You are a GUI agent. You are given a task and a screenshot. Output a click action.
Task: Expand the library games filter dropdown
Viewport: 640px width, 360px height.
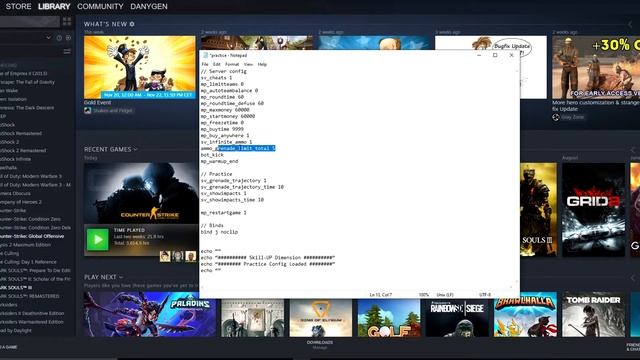pyautogui.click(x=49, y=38)
